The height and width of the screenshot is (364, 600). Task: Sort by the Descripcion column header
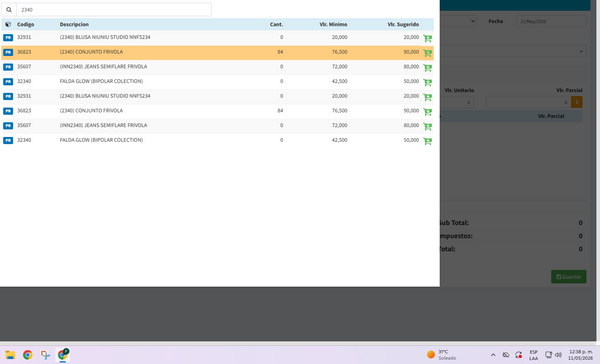74,24
